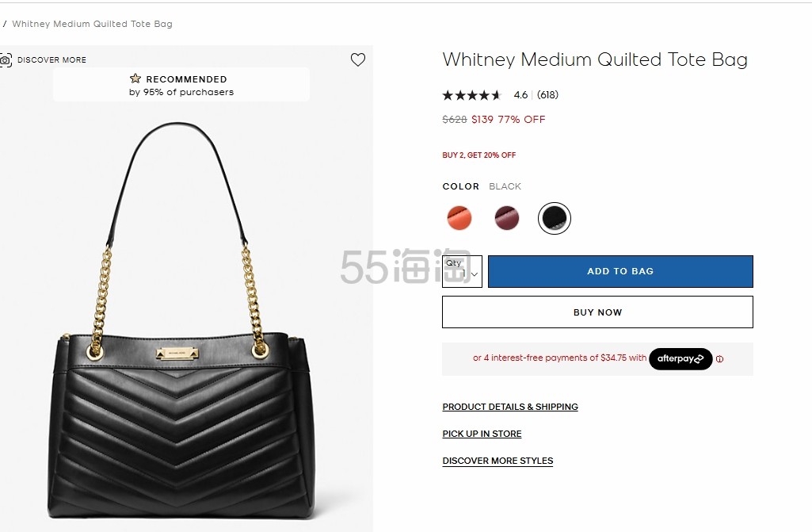Open the 618 reviews count link

[547, 95]
